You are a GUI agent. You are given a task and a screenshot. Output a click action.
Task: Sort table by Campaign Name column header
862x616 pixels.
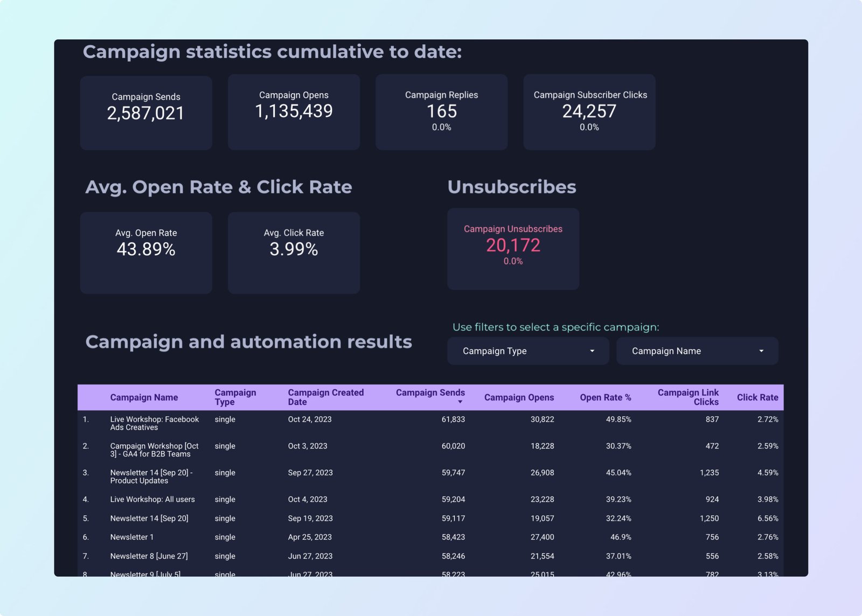click(x=144, y=397)
